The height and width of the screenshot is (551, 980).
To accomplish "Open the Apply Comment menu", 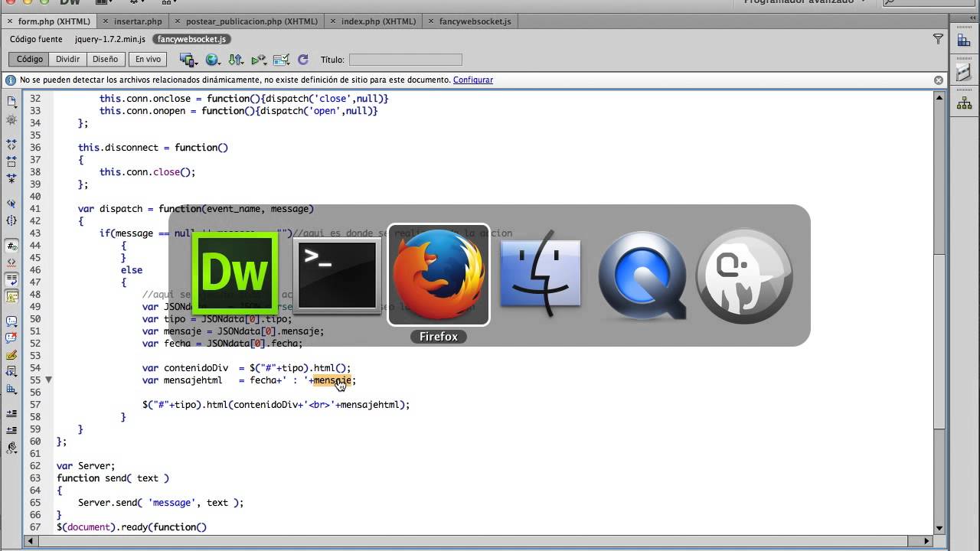I will click(11, 321).
